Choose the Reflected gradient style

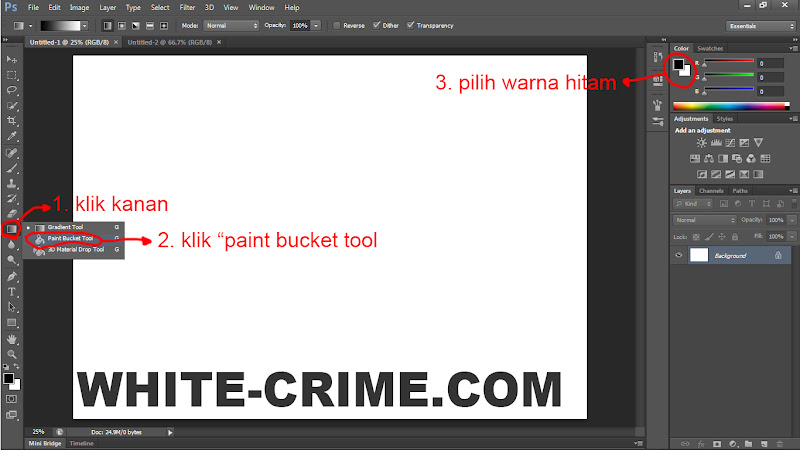point(150,26)
